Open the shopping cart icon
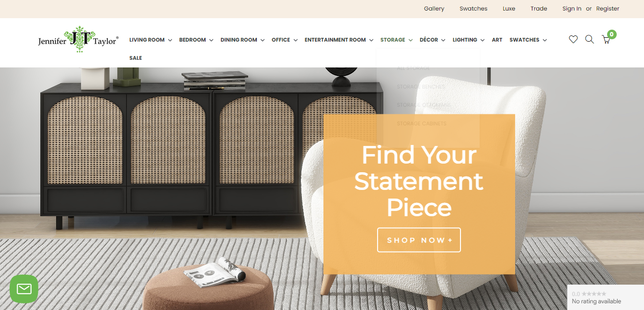The width and height of the screenshot is (644, 310). (606, 40)
